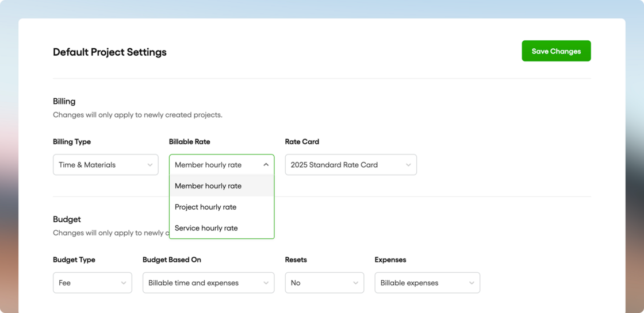Click the Rate Card field label
The image size is (644, 313).
point(302,141)
